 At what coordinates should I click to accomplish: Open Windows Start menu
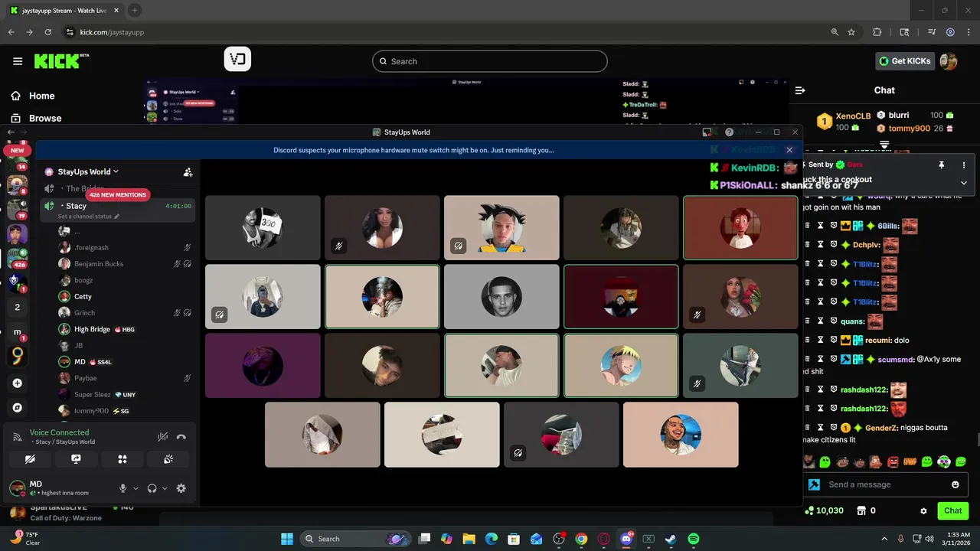point(287,539)
